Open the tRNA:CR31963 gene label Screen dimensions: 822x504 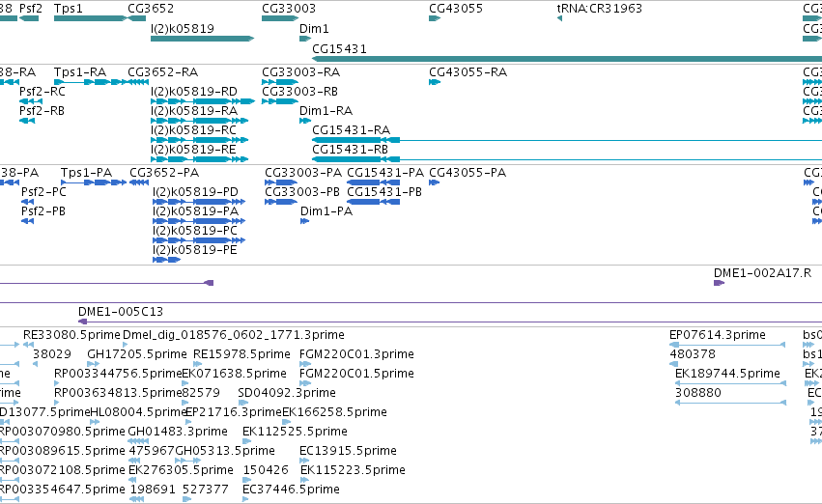[599, 9]
